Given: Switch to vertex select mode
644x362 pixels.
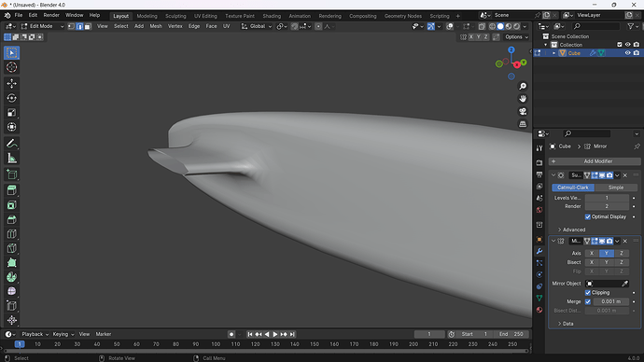Looking at the screenshot, I should [71, 26].
